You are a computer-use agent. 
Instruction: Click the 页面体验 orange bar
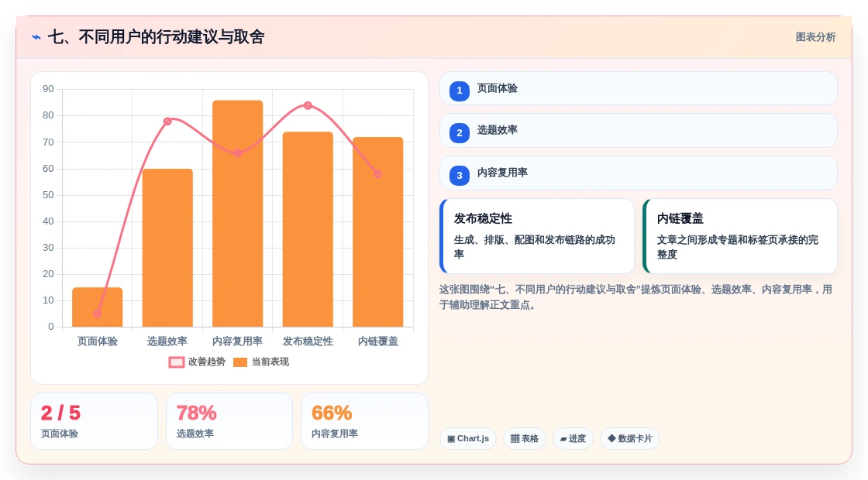pyautogui.click(x=98, y=307)
